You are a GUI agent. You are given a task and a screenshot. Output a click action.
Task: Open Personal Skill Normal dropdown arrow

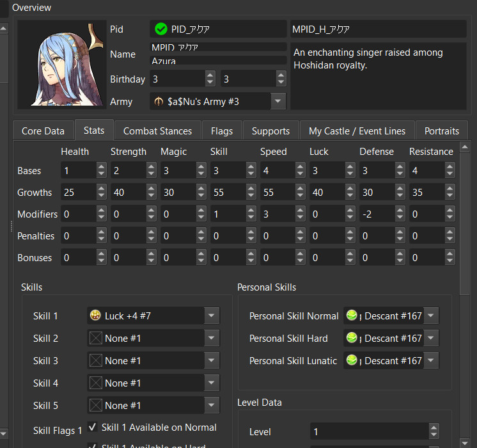(431, 316)
